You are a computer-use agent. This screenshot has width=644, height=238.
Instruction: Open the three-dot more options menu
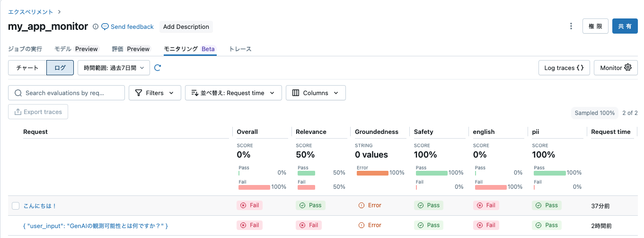click(x=571, y=26)
